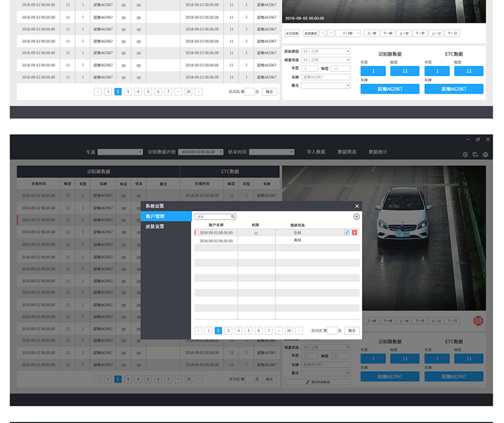The image size is (504, 423).
Task: Switch to 皮肤设置 tab in settings dialog
Action: (155, 226)
